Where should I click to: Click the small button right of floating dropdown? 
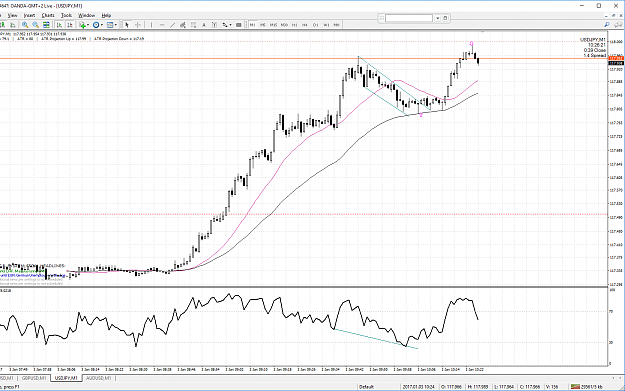point(445,18)
